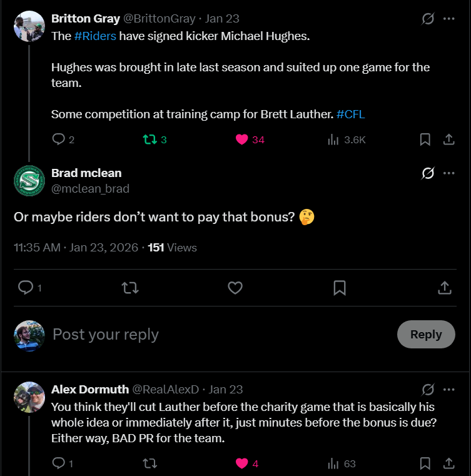Open more options for Britton Gray's post

(x=448, y=19)
